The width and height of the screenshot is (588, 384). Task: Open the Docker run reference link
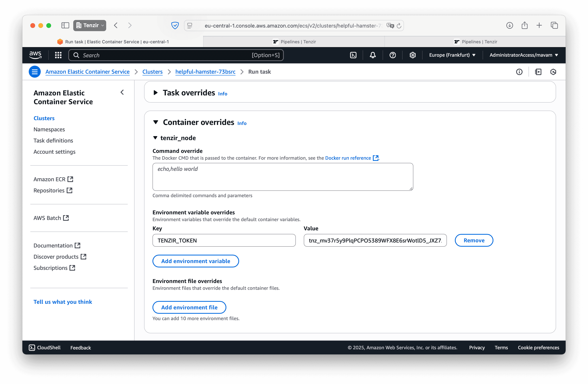(348, 158)
